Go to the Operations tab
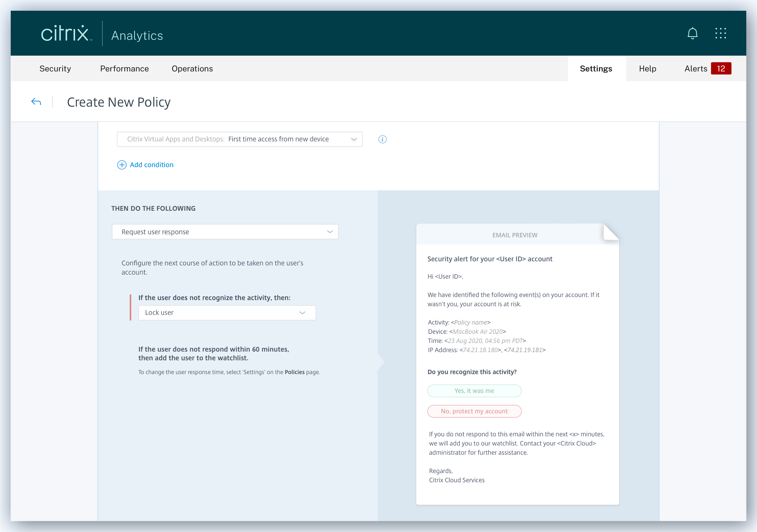The height and width of the screenshot is (532, 757). (192, 69)
